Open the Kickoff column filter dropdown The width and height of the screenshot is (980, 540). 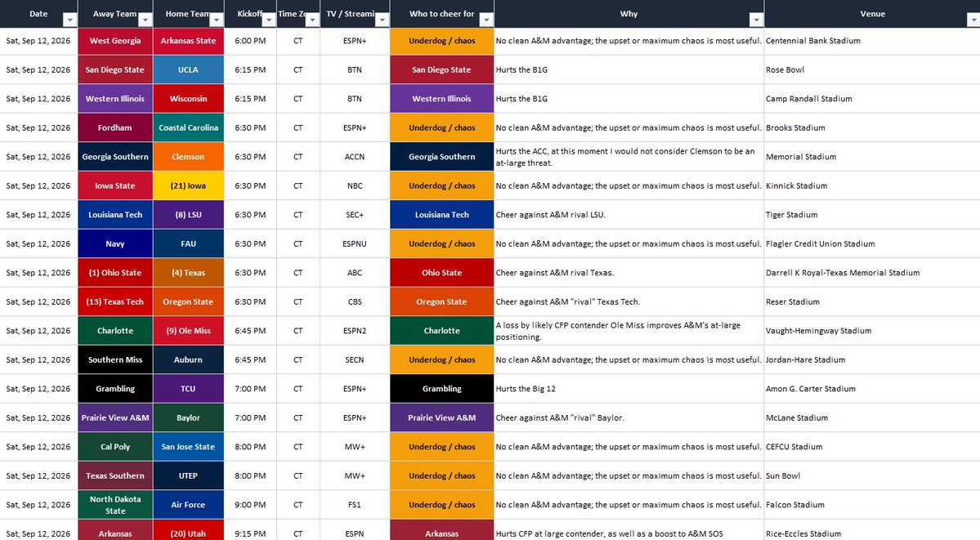(x=269, y=20)
